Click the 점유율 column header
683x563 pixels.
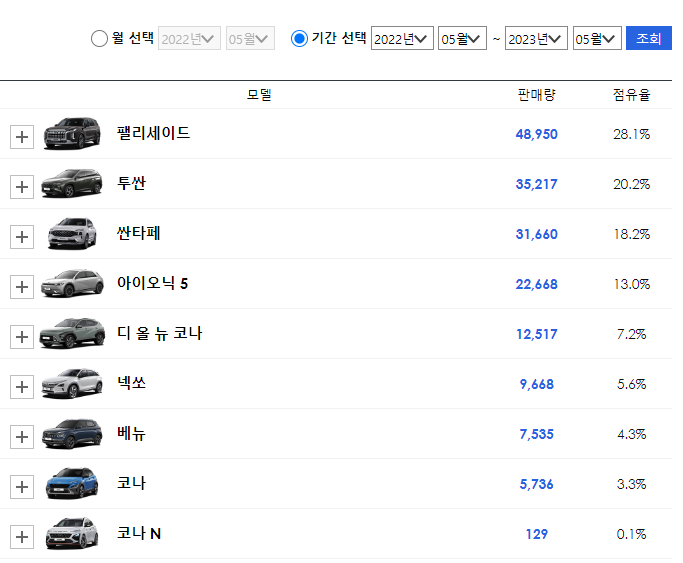[632, 94]
